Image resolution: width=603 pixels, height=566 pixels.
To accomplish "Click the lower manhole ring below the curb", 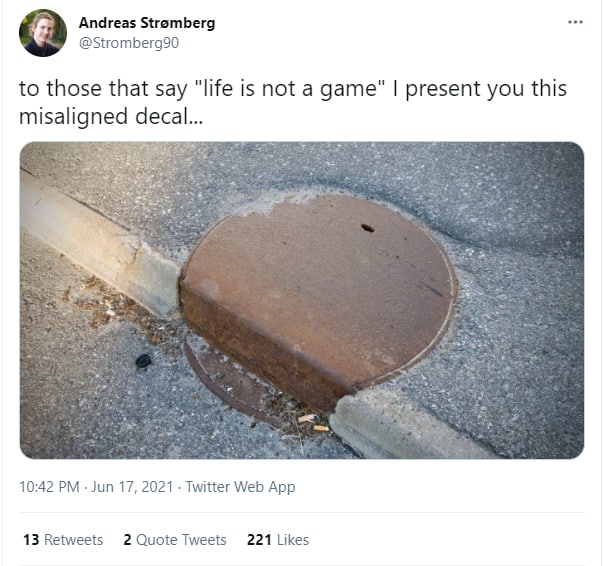I will 227,381.
